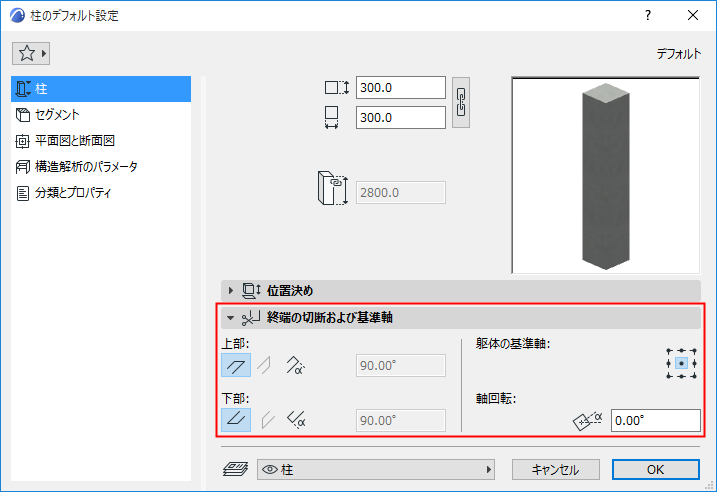
Task: Click the 下部 angle 90.00° field
Action: [401, 420]
